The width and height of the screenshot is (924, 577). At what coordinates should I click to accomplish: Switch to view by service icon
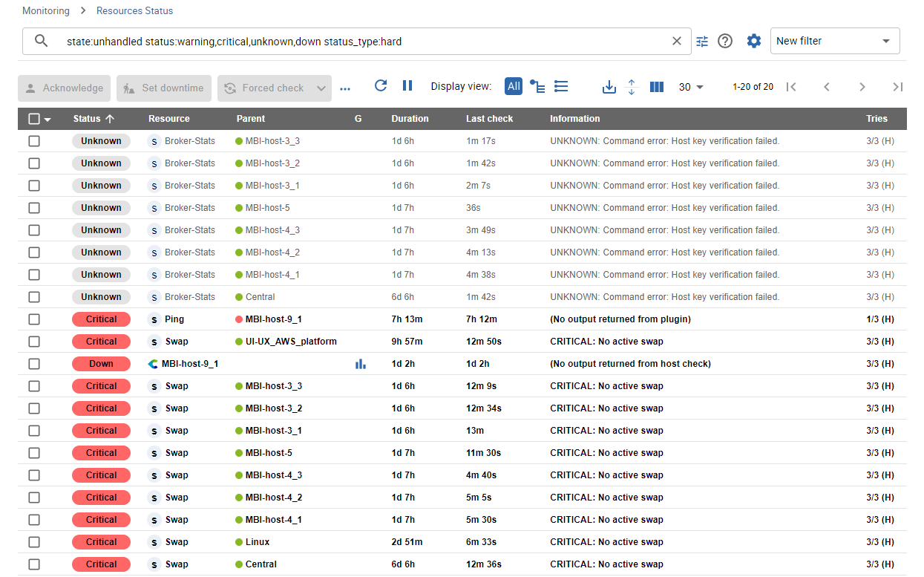pos(561,87)
